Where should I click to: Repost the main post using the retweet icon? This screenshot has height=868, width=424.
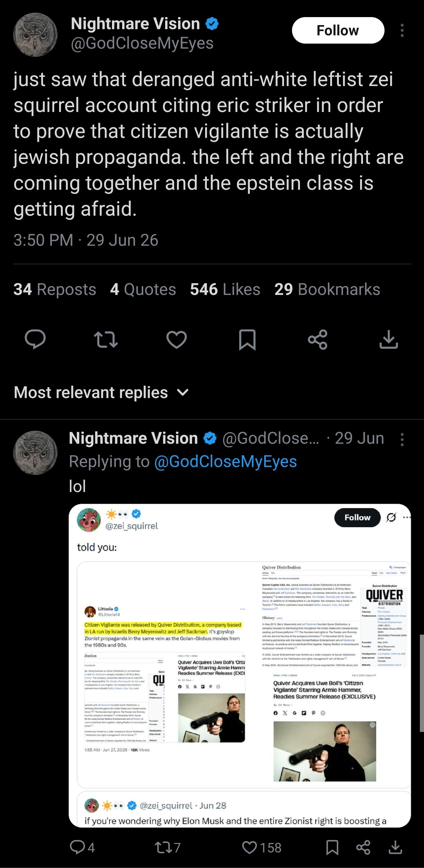click(x=106, y=339)
